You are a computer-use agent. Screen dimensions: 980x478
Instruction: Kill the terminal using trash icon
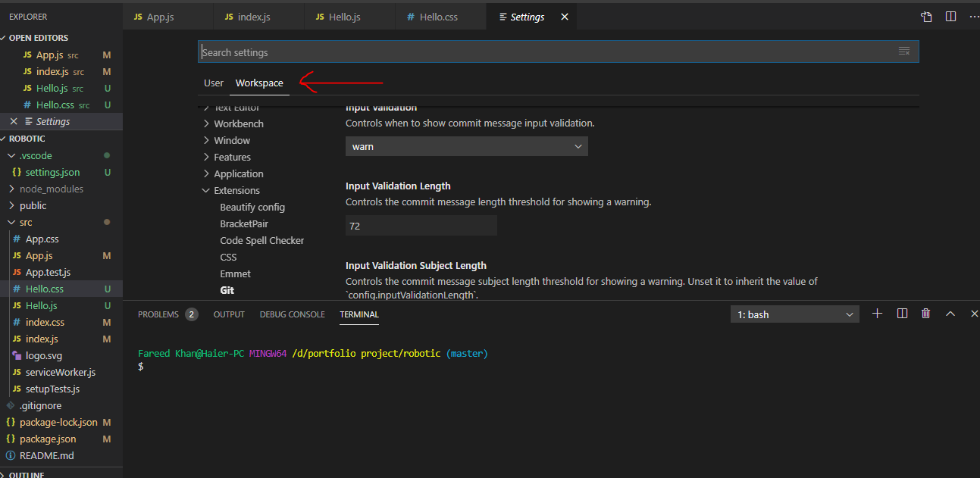[x=925, y=313]
